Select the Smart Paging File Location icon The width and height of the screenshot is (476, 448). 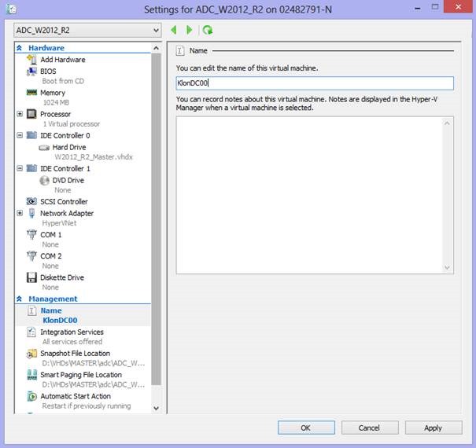point(31,375)
